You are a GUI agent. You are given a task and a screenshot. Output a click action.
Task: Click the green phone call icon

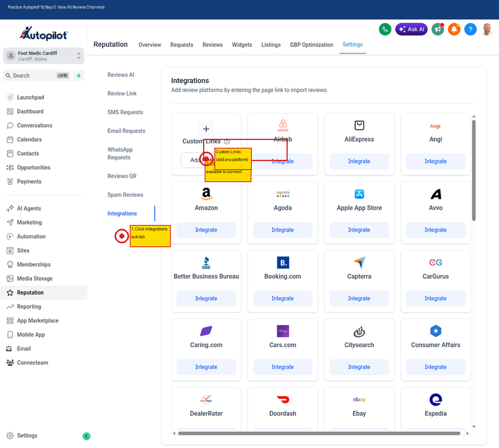tap(385, 29)
